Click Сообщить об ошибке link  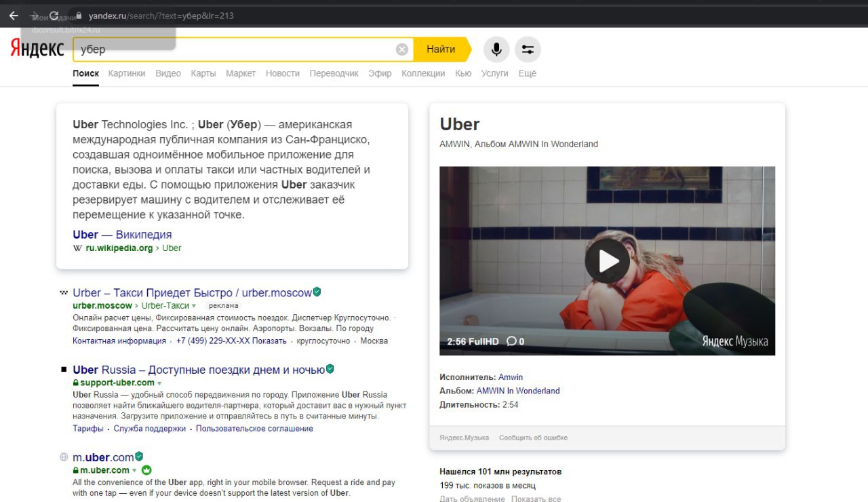point(533,438)
